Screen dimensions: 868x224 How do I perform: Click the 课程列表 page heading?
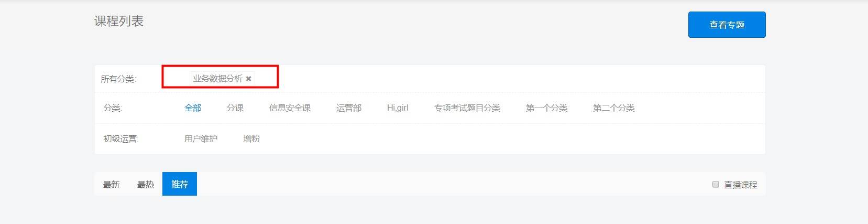(119, 22)
